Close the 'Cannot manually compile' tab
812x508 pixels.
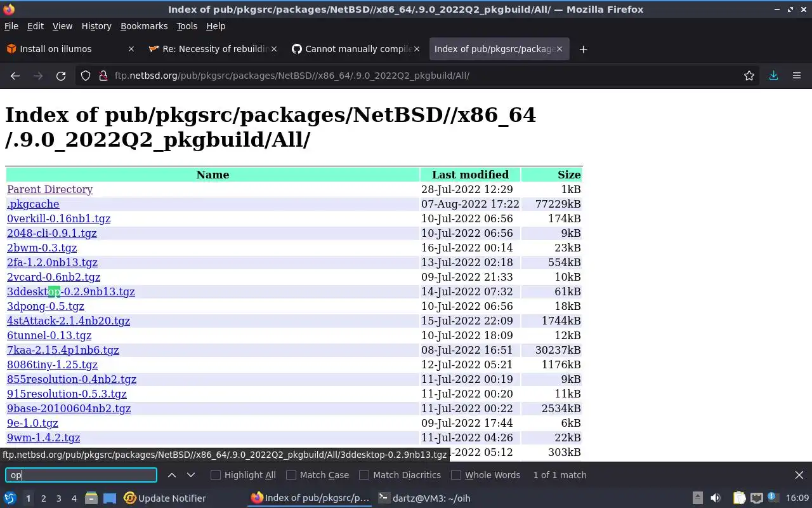pyautogui.click(x=417, y=49)
